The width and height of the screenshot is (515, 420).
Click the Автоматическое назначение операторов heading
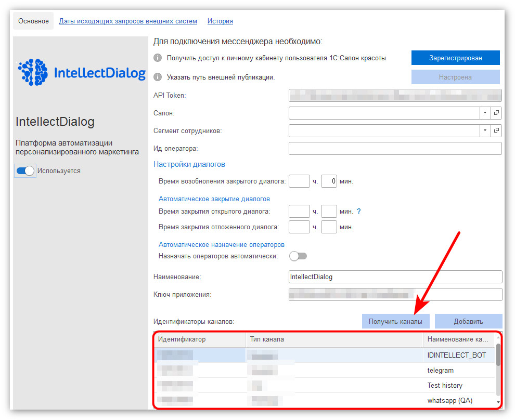[222, 244]
